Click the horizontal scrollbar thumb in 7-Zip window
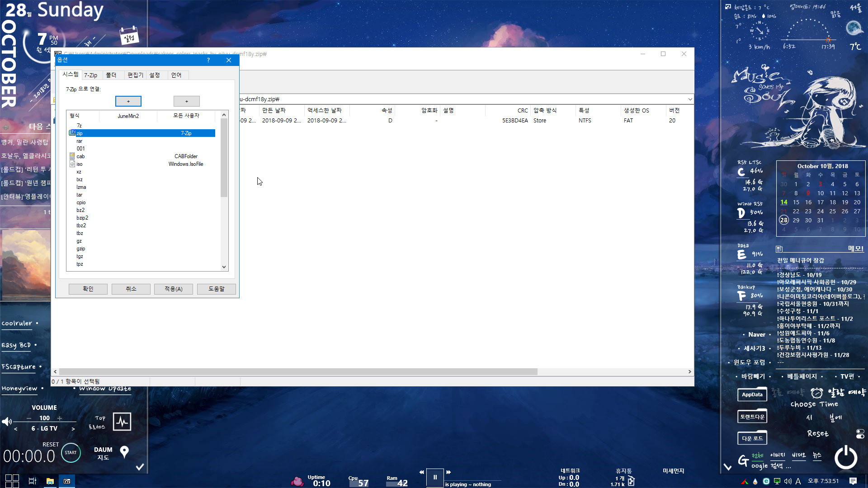The width and height of the screenshot is (868, 488). click(x=298, y=371)
